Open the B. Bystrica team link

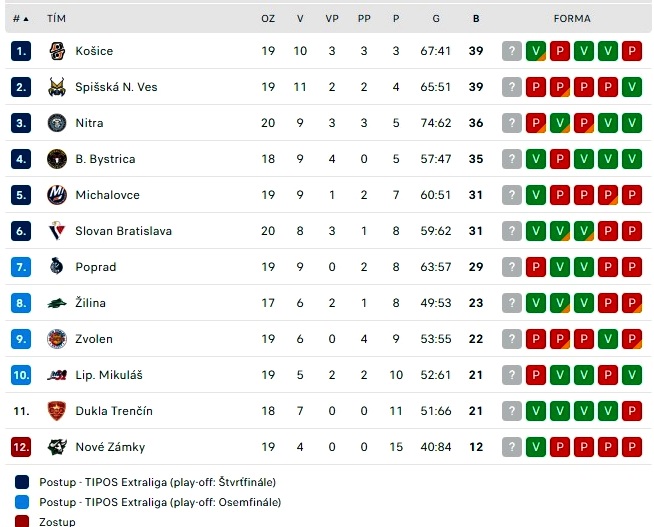[105, 159]
